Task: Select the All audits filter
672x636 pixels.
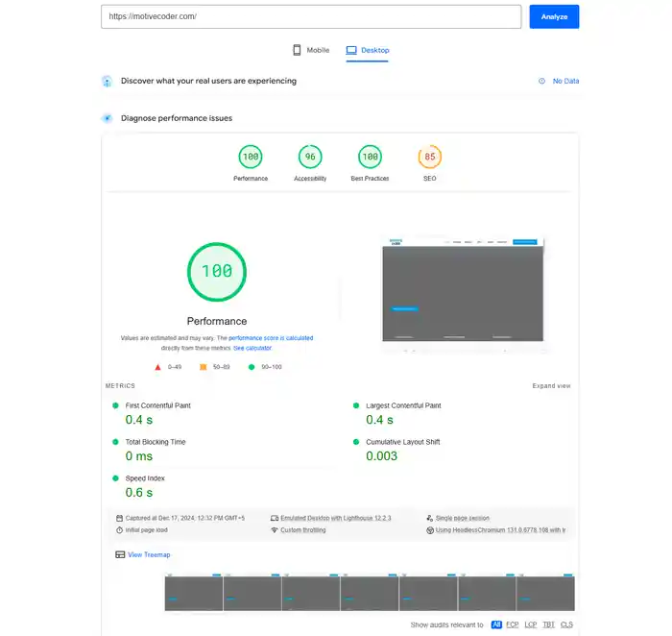Action: coord(496,624)
